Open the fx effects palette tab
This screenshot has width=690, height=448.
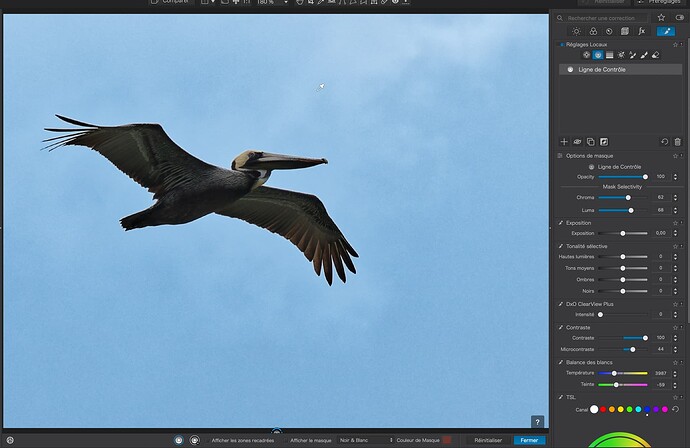642,31
